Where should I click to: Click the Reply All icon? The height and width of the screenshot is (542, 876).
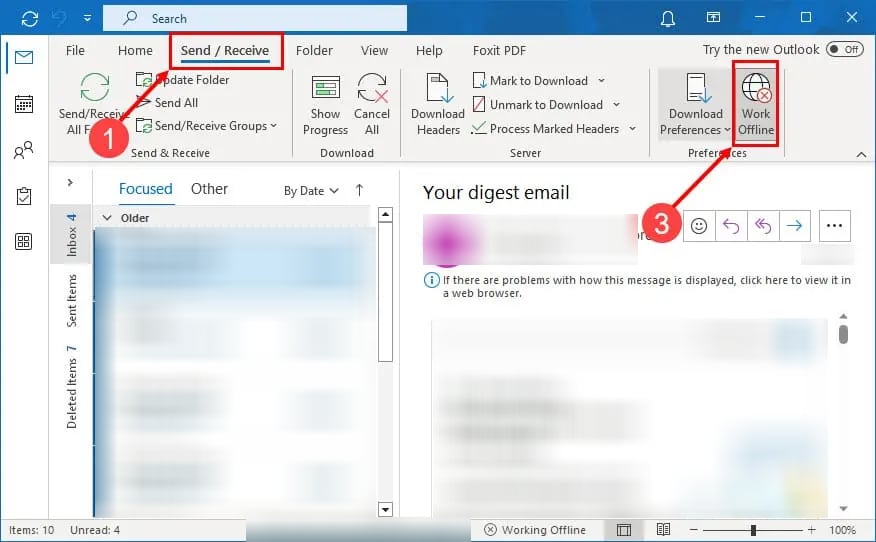pyautogui.click(x=763, y=226)
